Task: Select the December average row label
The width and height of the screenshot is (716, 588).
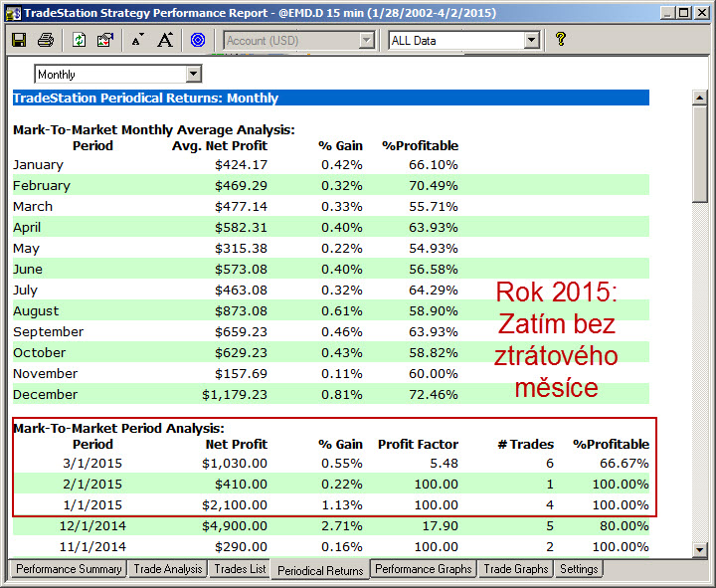Action: 45,394
